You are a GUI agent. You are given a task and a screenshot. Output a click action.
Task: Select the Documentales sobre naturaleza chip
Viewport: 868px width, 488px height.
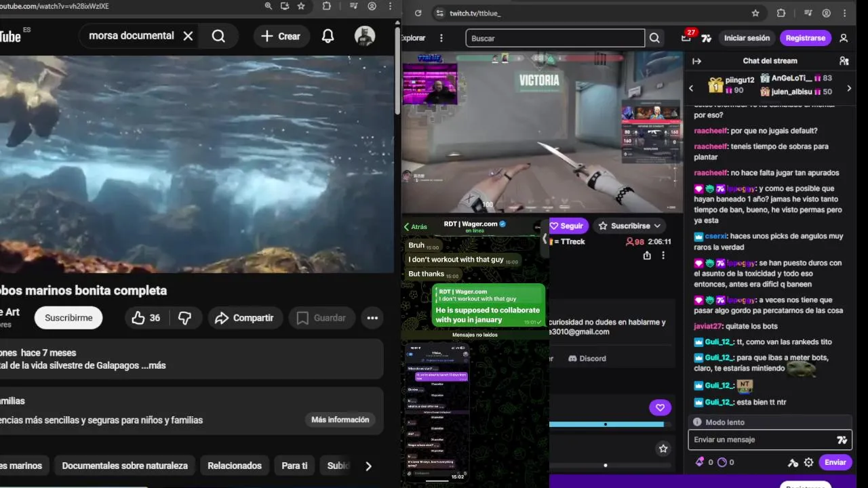coord(125,466)
